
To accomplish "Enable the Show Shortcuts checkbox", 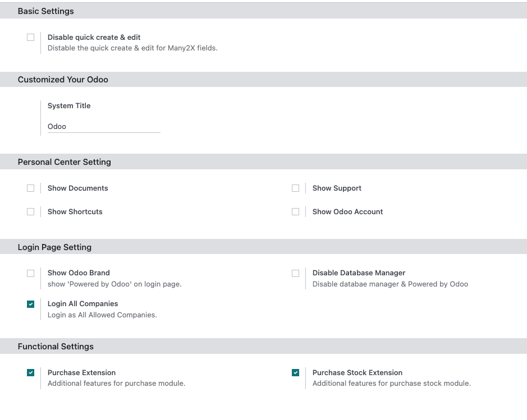I will 30,212.
